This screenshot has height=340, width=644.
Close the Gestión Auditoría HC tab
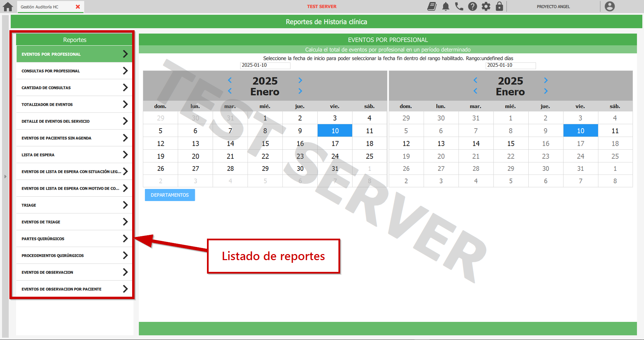click(78, 7)
